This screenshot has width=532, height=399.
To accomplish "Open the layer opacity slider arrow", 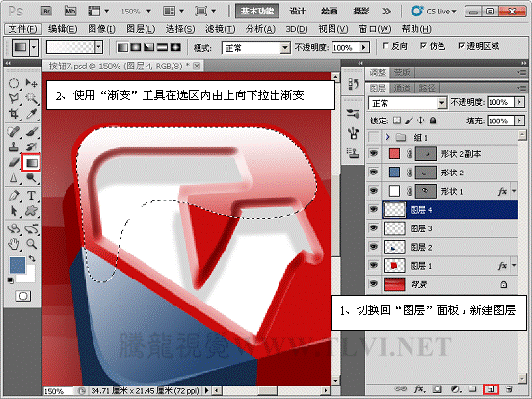I will pyautogui.click(x=519, y=102).
